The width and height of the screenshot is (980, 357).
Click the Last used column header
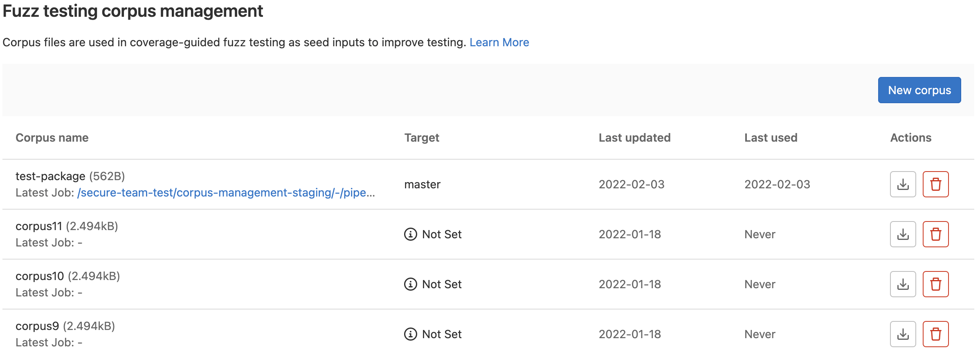(x=771, y=138)
